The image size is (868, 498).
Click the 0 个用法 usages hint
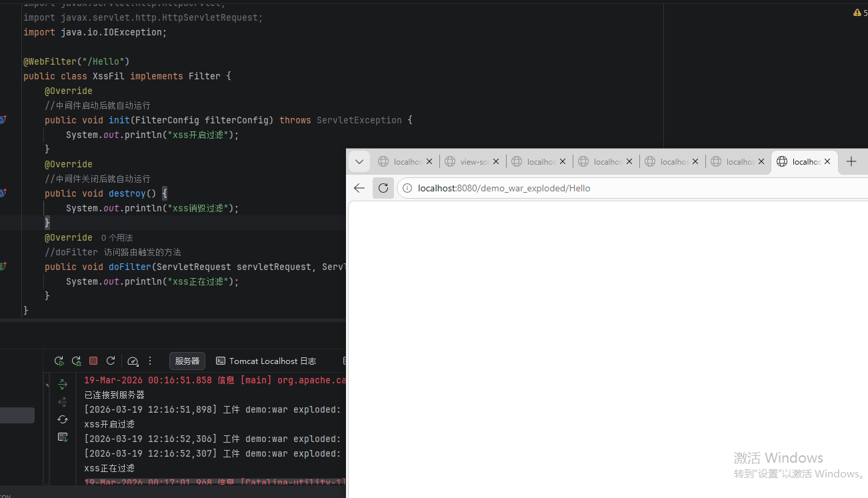point(117,237)
